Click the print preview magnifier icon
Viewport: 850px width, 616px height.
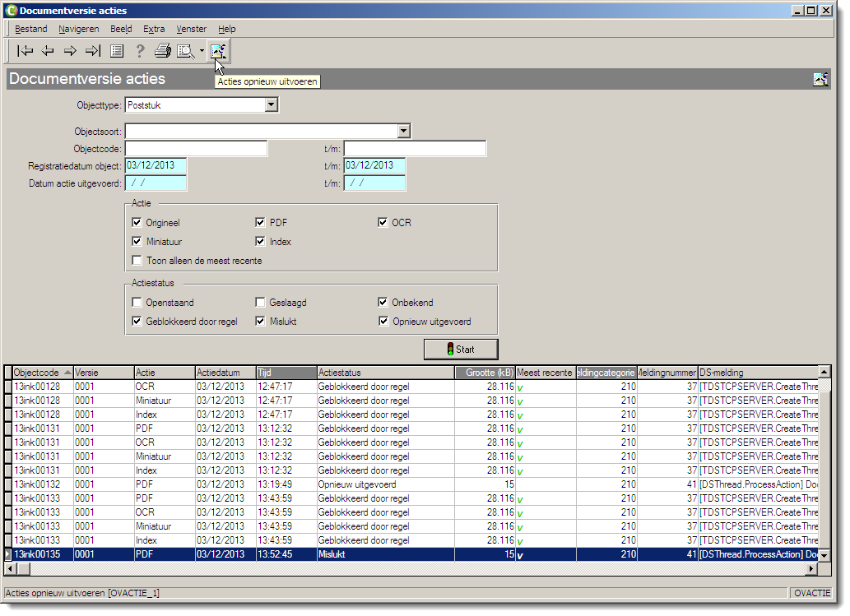[x=185, y=51]
